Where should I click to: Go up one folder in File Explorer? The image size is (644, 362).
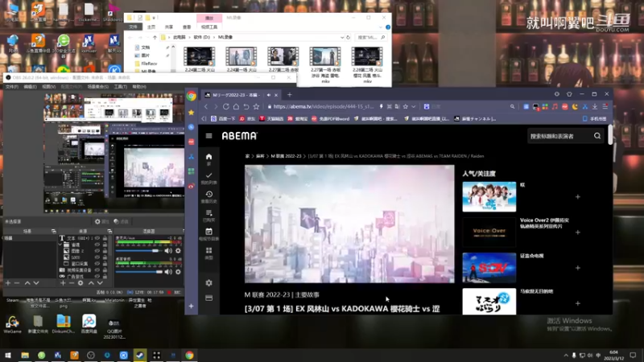coord(155,37)
